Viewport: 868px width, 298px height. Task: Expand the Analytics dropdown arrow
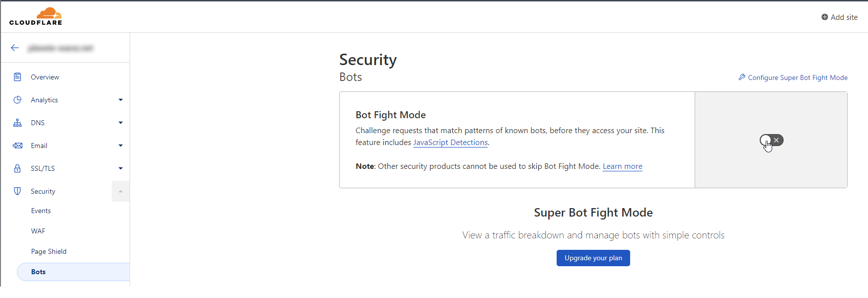[x=121, y=100]
